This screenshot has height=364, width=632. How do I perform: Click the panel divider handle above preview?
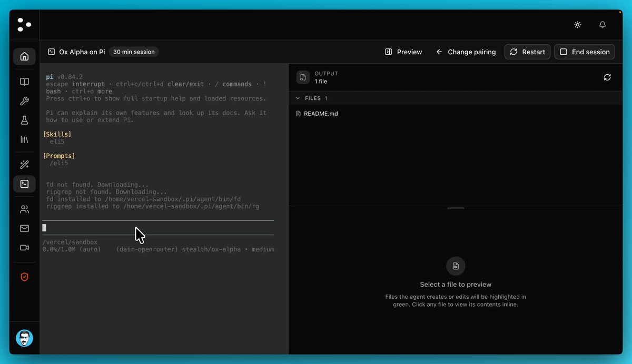[x=456, y=208]
